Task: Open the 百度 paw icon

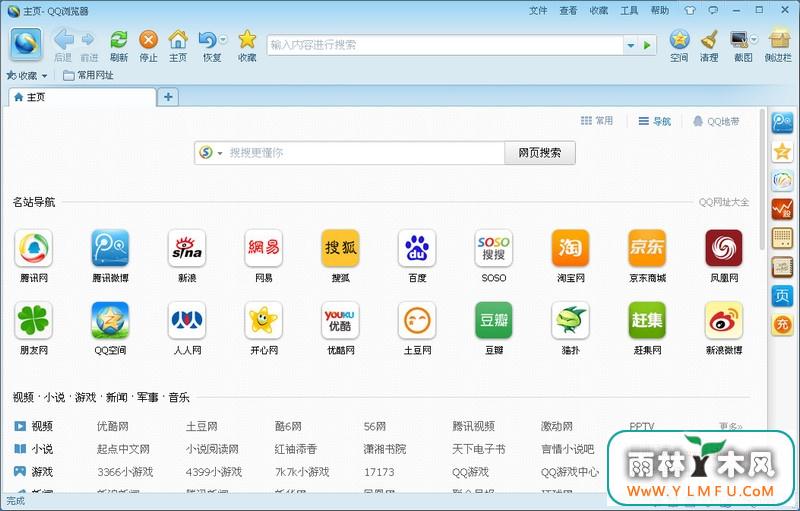Action: [417, 248]
